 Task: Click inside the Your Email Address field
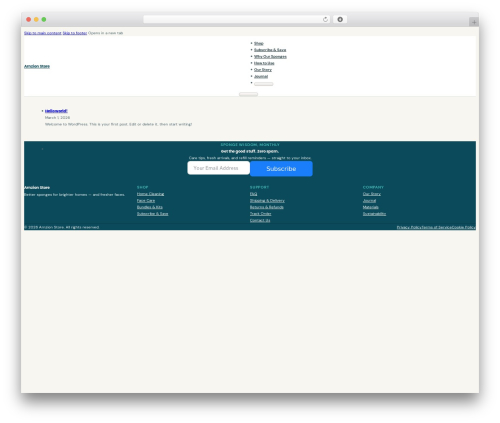click(219, 168)
